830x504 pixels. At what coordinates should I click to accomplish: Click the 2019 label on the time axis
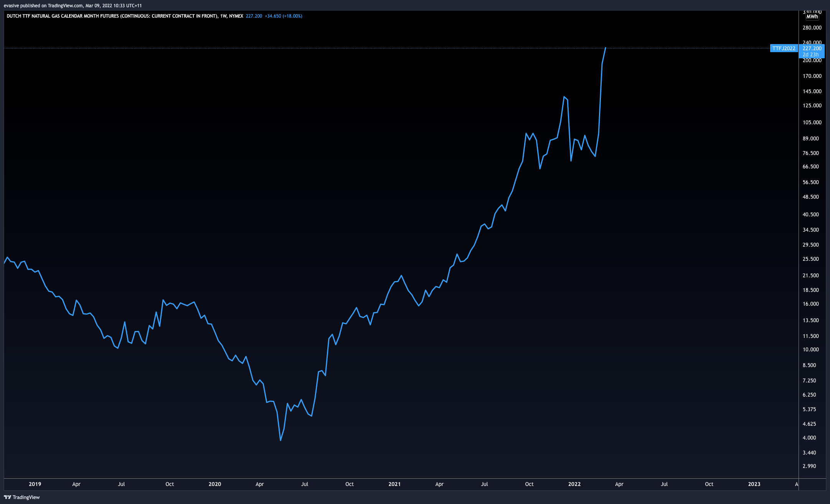35,484
